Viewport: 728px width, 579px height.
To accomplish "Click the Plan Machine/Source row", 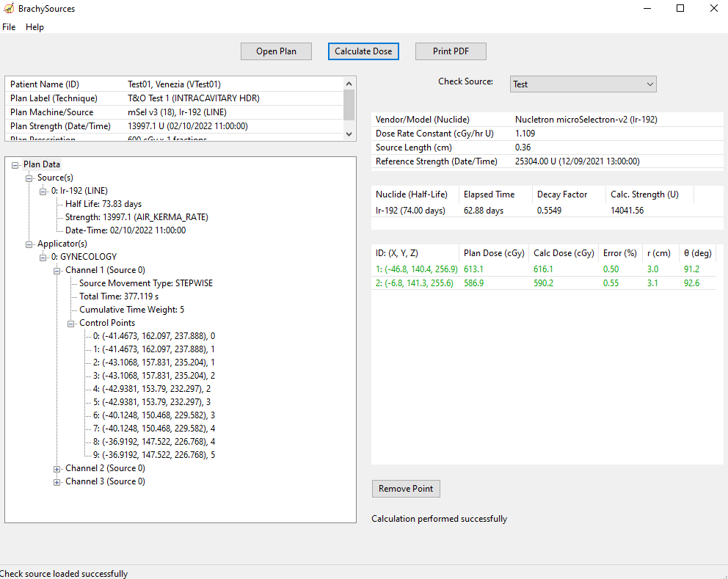I will (x=175, y=112).
